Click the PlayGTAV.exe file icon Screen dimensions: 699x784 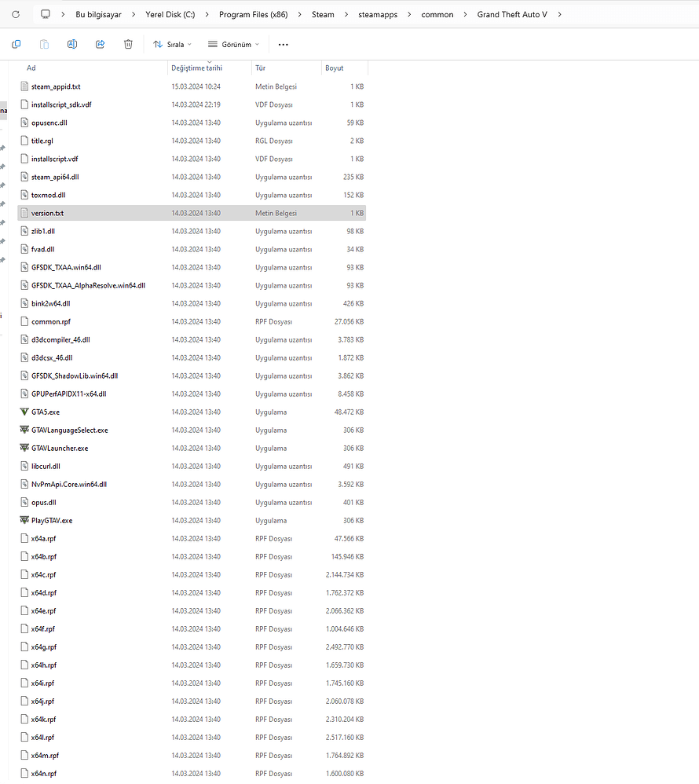[x=24, y=521]
